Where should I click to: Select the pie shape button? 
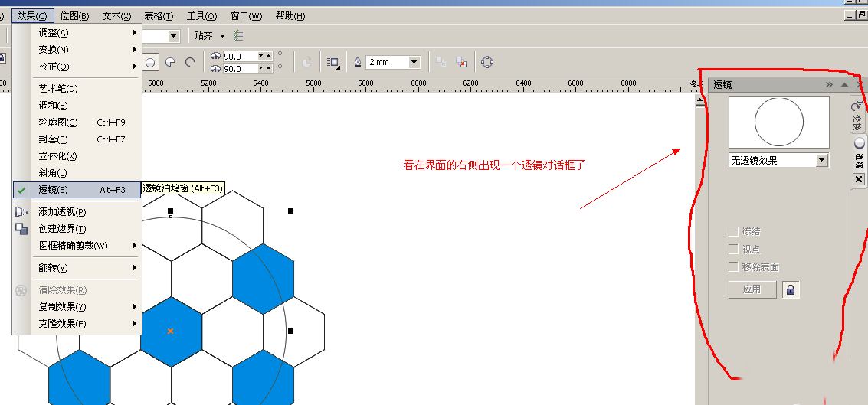click(x=171, y=63)
